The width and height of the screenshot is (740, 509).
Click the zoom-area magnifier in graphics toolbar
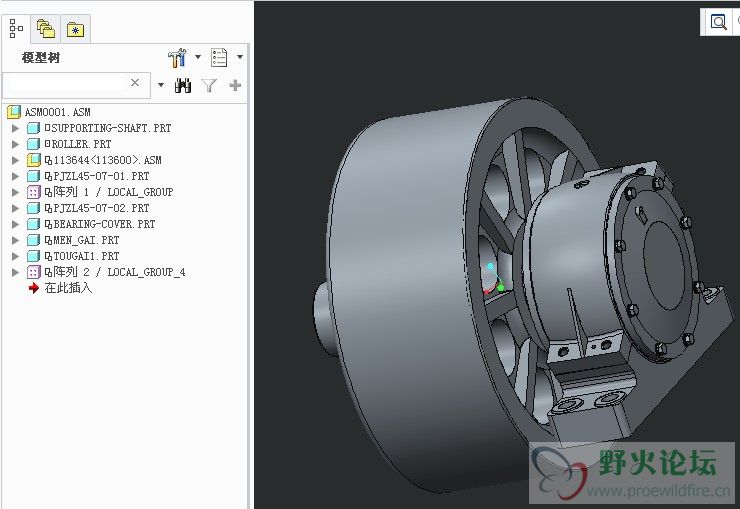tap(718, 22)
